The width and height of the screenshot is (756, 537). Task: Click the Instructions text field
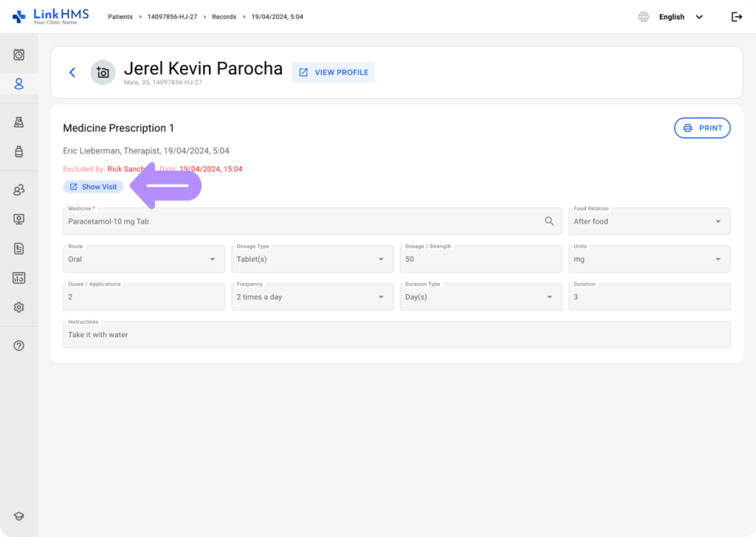coord(396,335)
